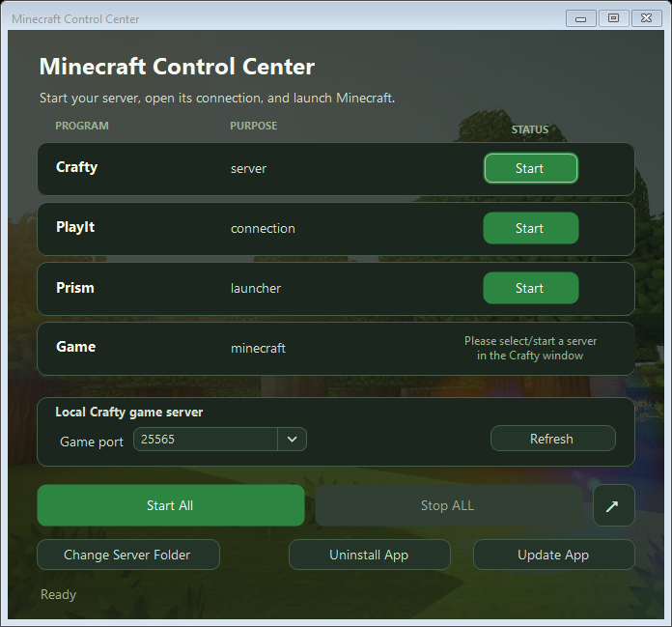Viewport: 672px width, 627px height.
Task: Maximize the Minecraft Control Center window
Action: [x=614, y=18]
